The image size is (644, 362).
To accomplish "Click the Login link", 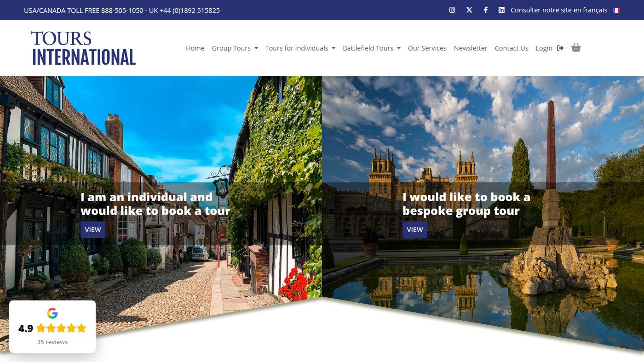I will 544,48.
